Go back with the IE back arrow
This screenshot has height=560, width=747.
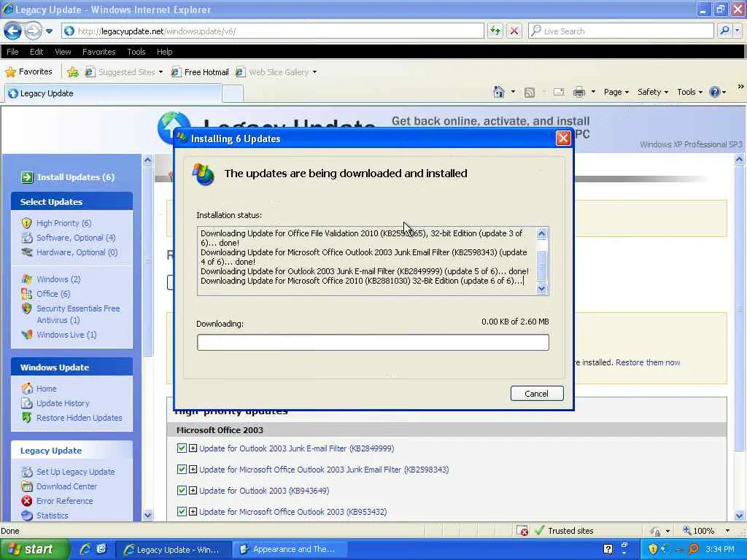click(x=13, y=31)
